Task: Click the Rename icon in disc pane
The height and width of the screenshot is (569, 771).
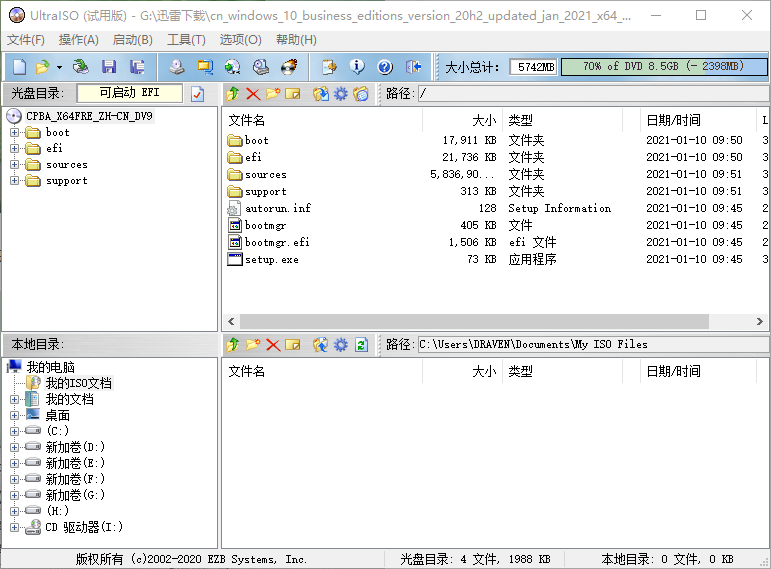Action: [293, 93]
